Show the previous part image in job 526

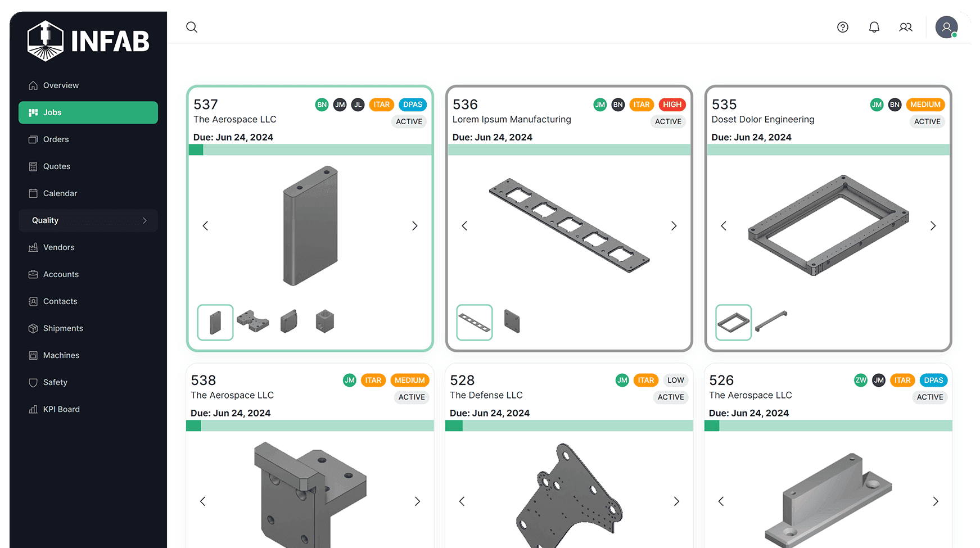tap(721, 501)
